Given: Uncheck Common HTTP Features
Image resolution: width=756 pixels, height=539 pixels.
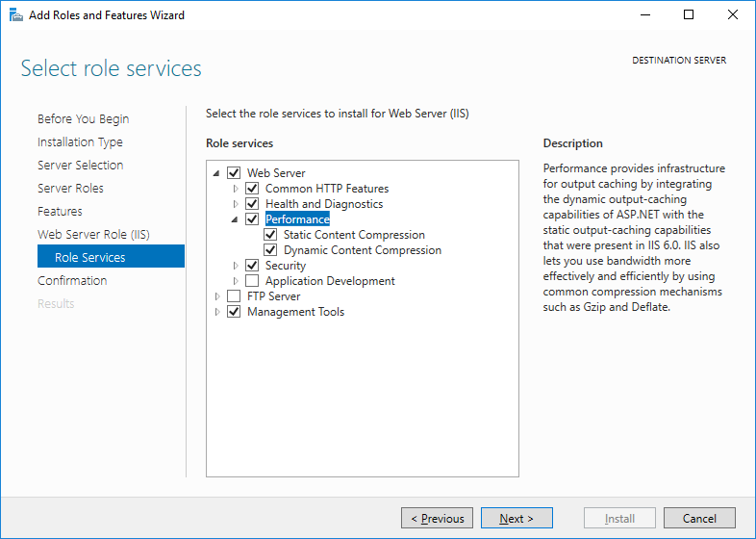Looking at the screenshot, I should pyautogui.click(x=252, y=189).
